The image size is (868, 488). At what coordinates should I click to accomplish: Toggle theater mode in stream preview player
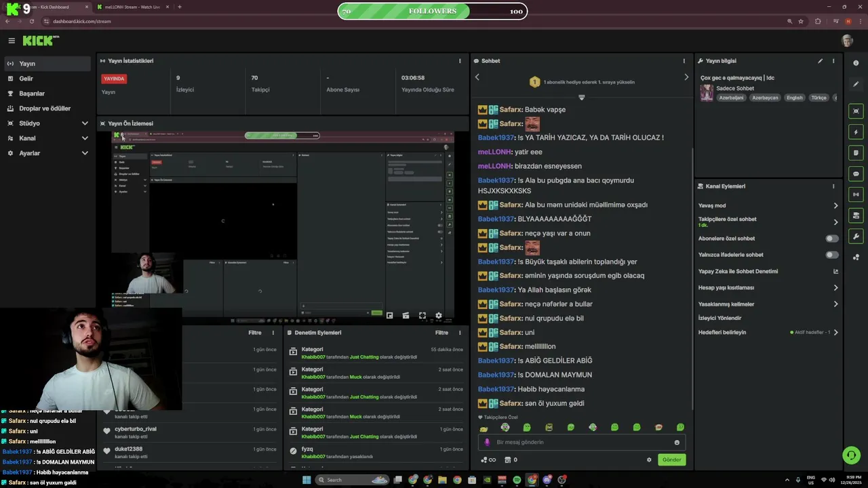406,315
